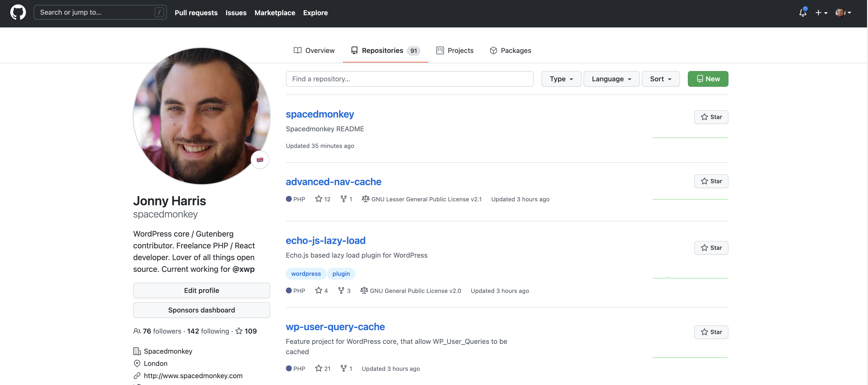Open the Sponsors dashboard
868x385 pixels.
201,310
